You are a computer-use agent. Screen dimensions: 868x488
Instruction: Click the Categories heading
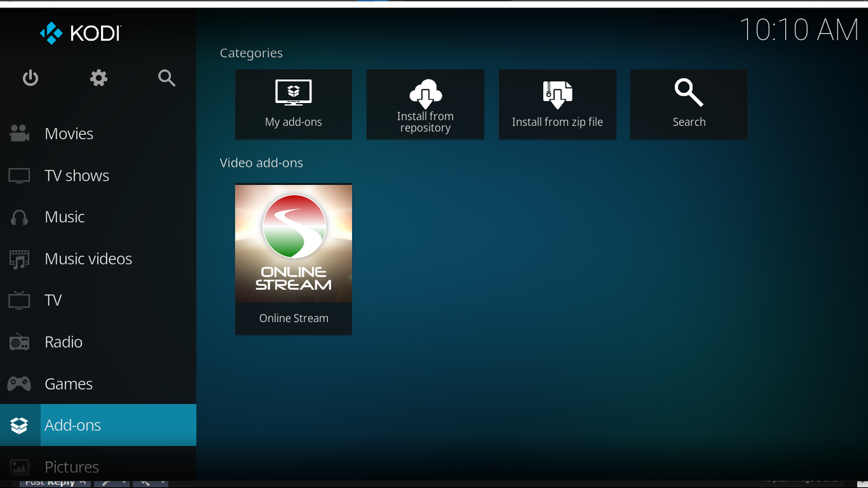tap(251, 53)
